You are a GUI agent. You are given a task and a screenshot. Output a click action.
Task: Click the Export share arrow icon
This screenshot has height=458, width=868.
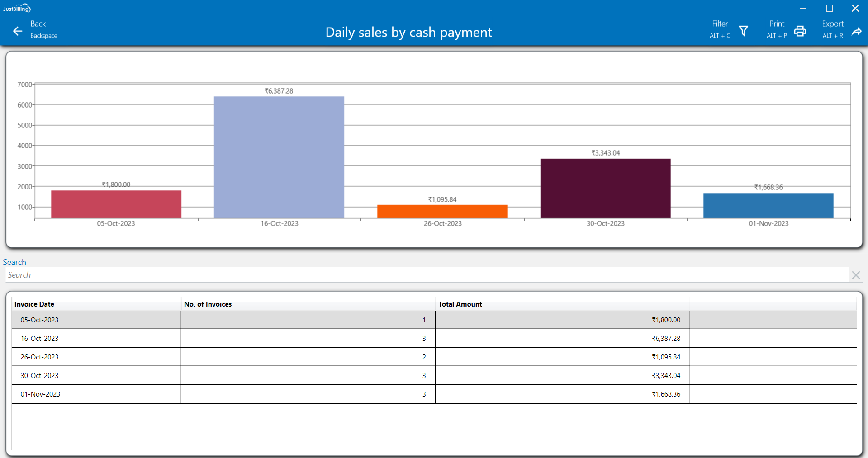(x=856, y=31)
